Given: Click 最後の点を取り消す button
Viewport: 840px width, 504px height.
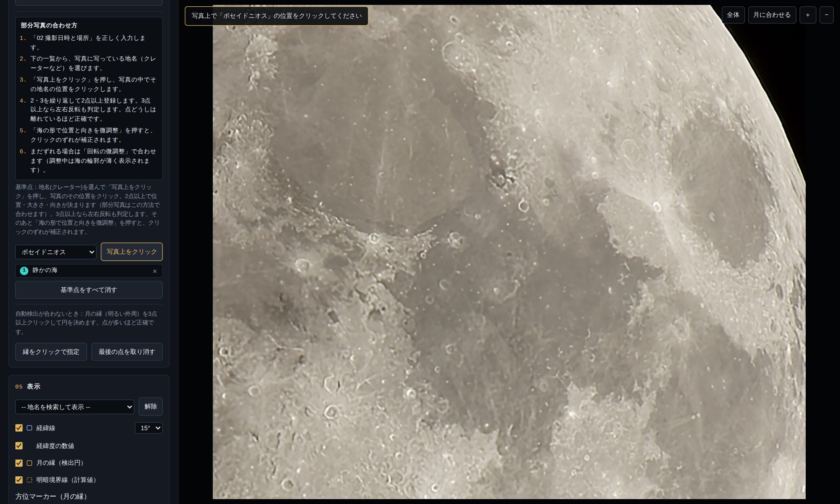Looking at the screenshot, I should 127,352.
